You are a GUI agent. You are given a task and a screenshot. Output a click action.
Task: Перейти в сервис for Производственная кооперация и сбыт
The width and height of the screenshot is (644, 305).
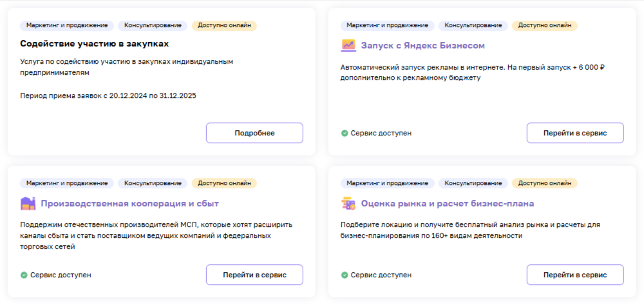(254, 275)
